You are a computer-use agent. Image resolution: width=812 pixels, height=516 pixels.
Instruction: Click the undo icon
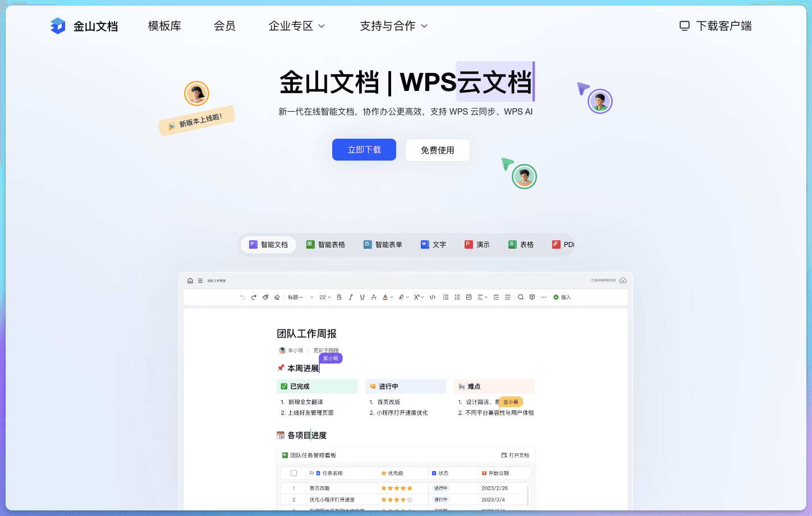click(x=242, y=297)
